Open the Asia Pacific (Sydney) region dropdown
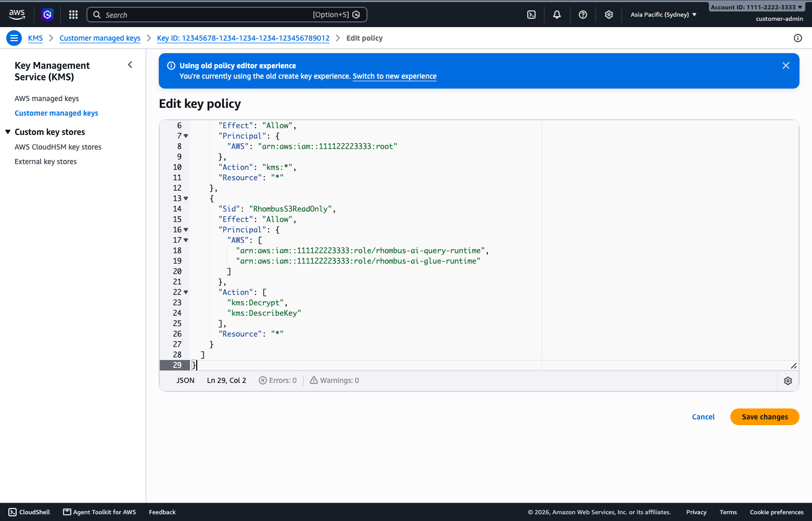This screenshot has height=521, width=812. pyautogui.click(x=664, y=15)
